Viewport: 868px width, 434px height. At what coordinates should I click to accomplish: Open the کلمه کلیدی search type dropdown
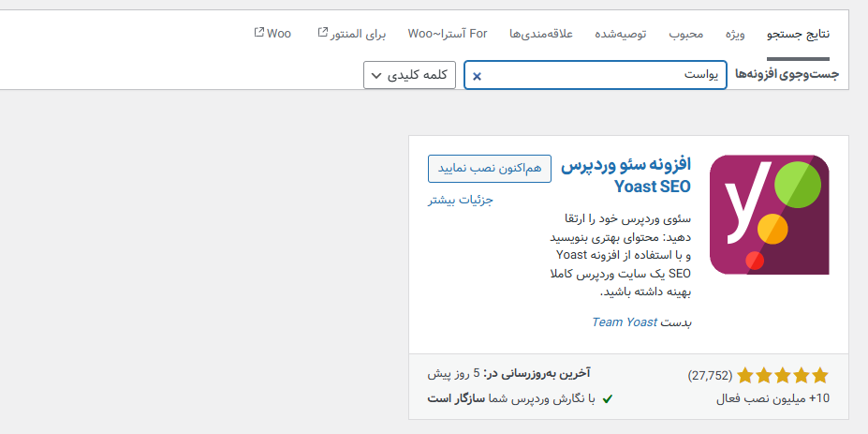409,75
